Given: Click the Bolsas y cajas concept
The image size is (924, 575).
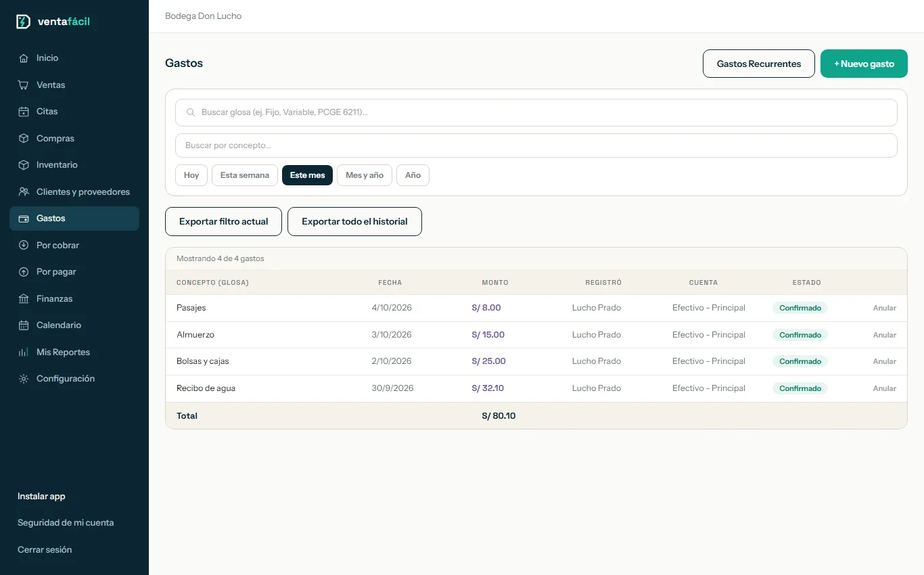Looking at the screenshot, I should point(203,361).
